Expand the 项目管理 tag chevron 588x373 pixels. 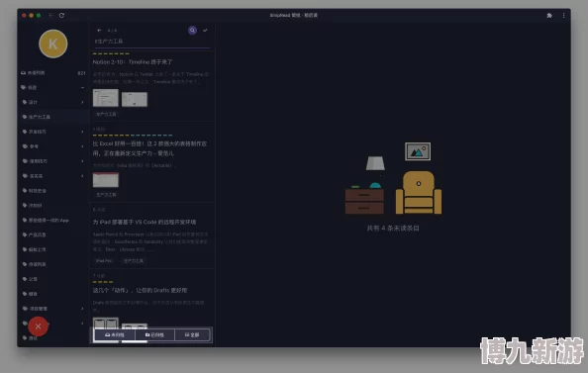coord(82,309)
